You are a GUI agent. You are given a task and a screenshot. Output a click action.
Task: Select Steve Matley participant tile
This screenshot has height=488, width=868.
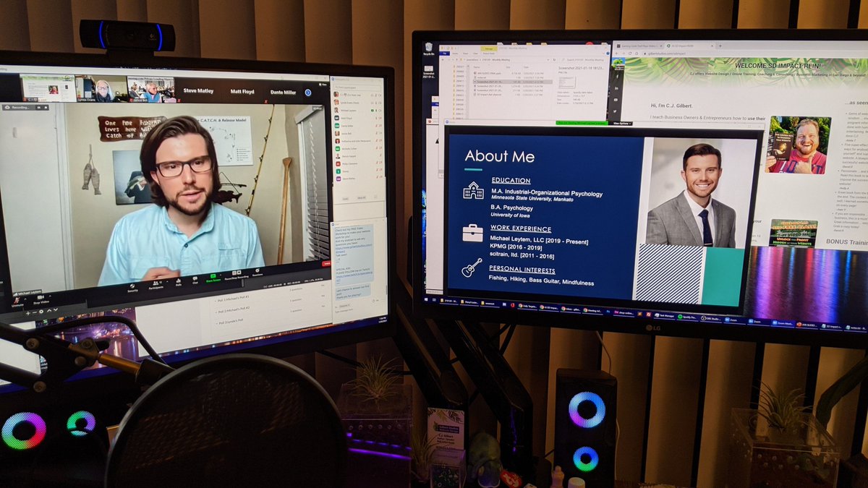point(198,92)
